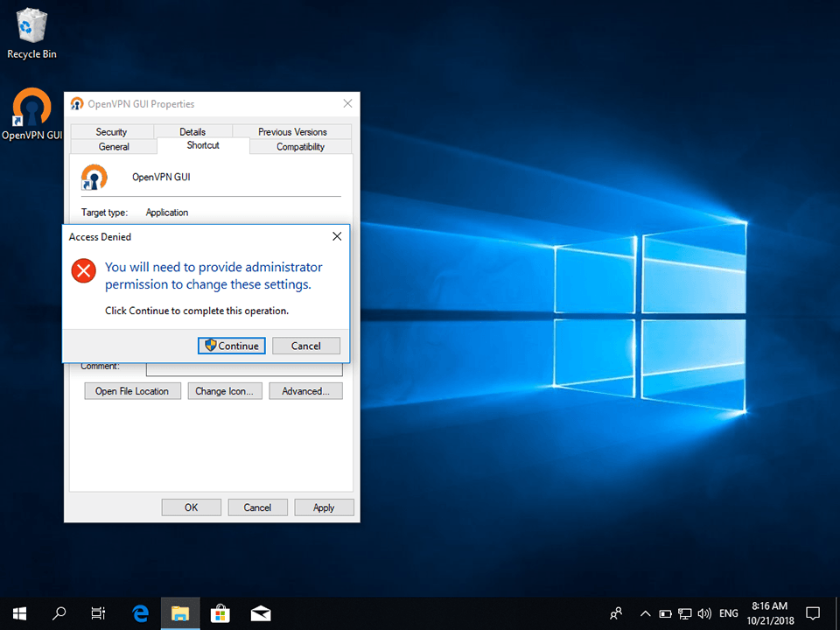840x630 pixels.
Task: Click the 'OpenVPN GUI' name in Shortcut tab
Action: [x=161, y=178]
